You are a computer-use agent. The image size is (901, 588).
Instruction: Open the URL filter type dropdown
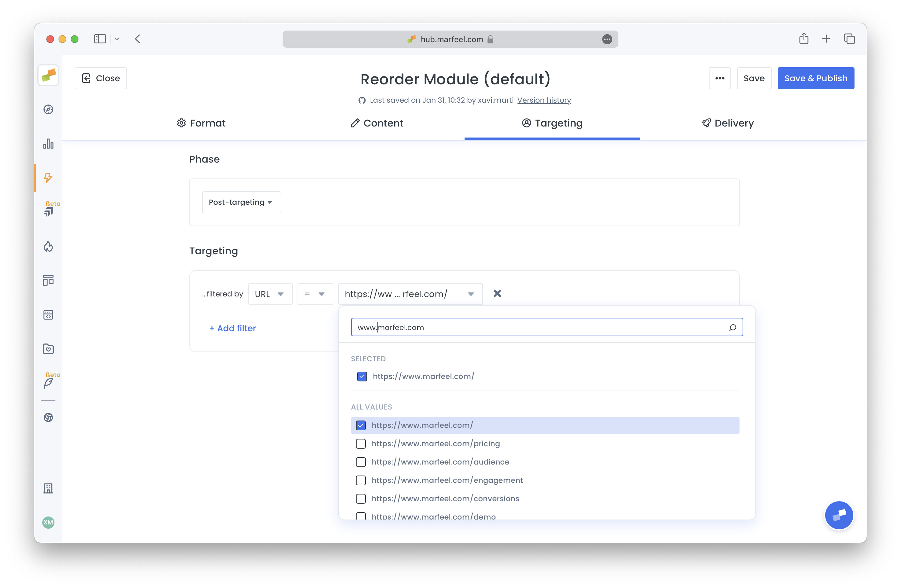point(270,294)
